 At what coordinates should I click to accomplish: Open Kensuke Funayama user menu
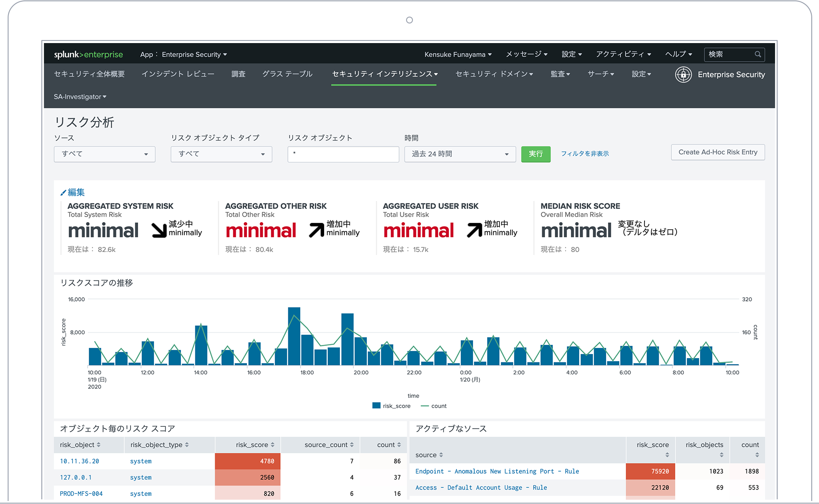pyautogui.click(x=458, y=55)
